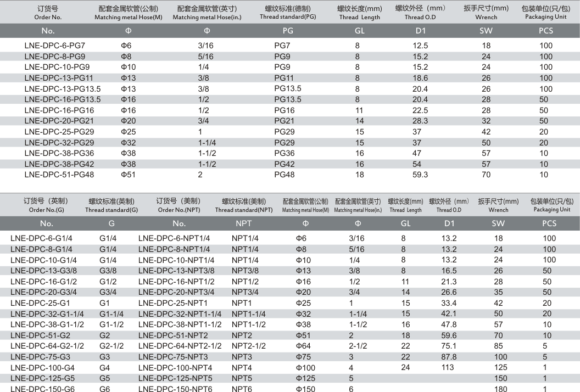Select the LNE-DPC-150-NPT6 order number
Viewport: 580px width, 392px height.
click(175, 389)
